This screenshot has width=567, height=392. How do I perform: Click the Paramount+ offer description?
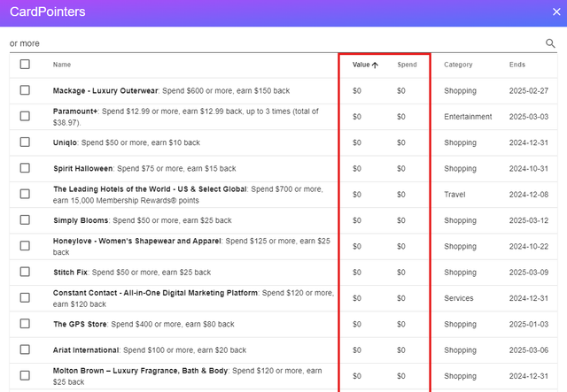click(x=186, y=117)
